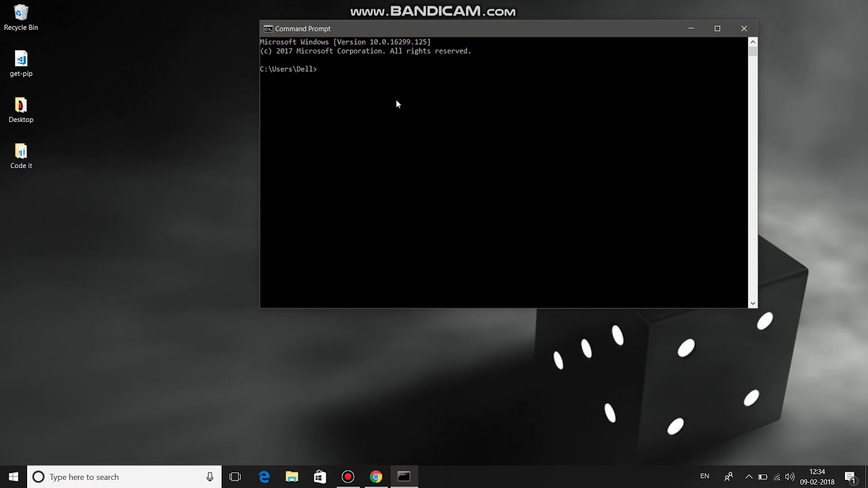Maximize the Command Prompt window
868x488 pixels.
pyautogui.click(x=717, y=28)
